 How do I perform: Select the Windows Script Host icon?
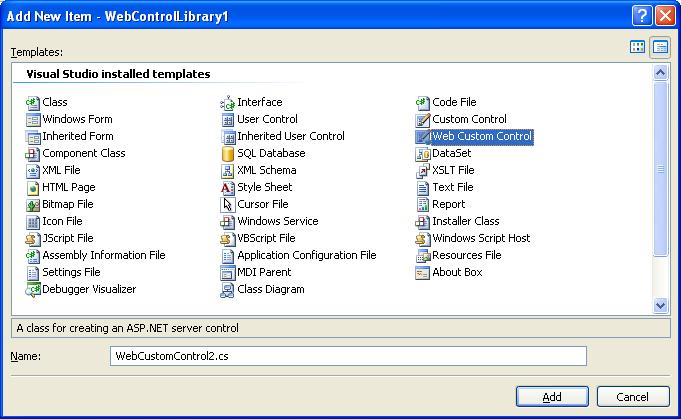[x=423, y=239]
